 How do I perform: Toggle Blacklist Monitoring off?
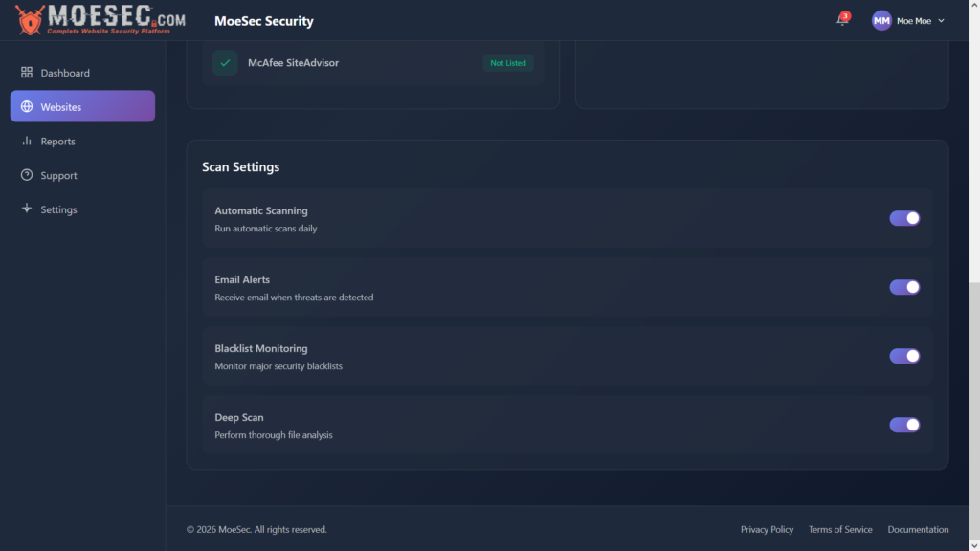[x=903, y=356]
